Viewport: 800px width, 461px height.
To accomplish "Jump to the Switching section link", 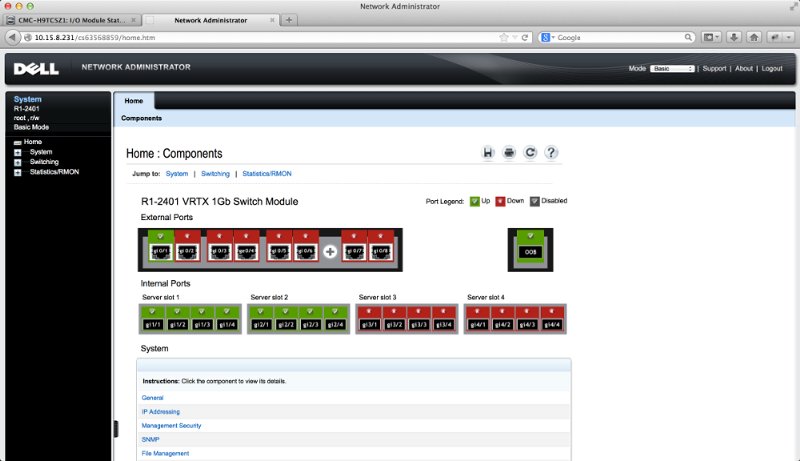I will [215, 173].
